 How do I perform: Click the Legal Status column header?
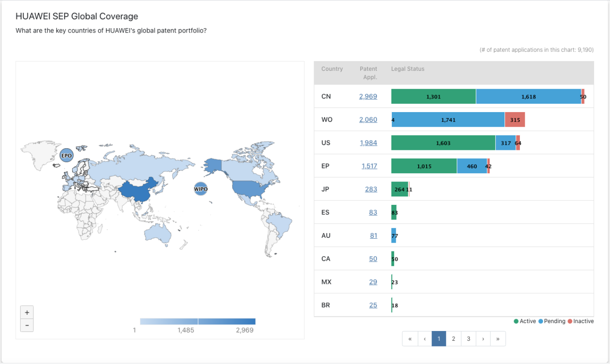(x=408, y=69)
